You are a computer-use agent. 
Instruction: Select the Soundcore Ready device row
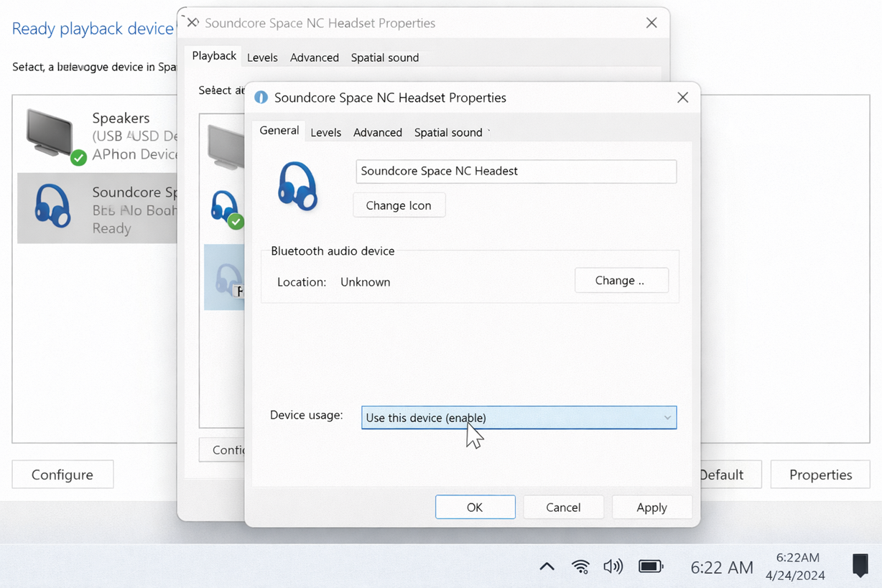point(97,208)
